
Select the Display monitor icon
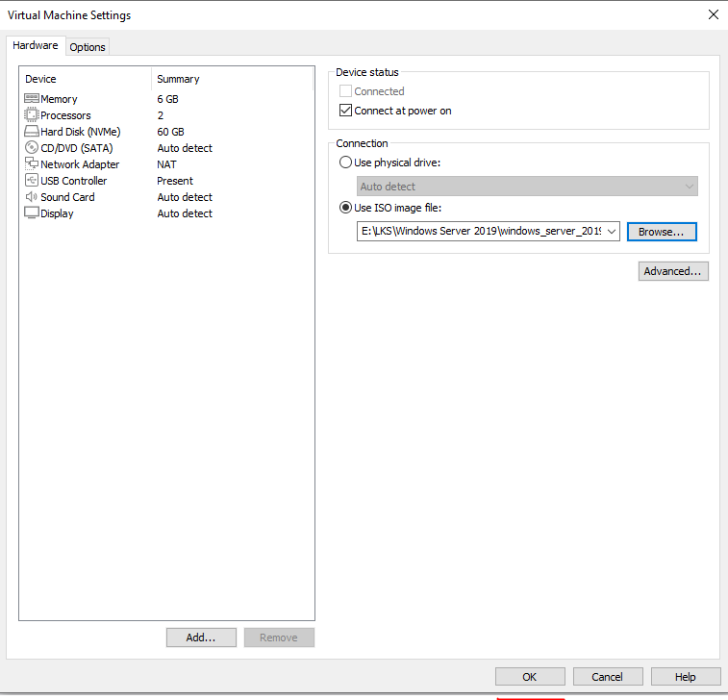[x=32, y=212]
